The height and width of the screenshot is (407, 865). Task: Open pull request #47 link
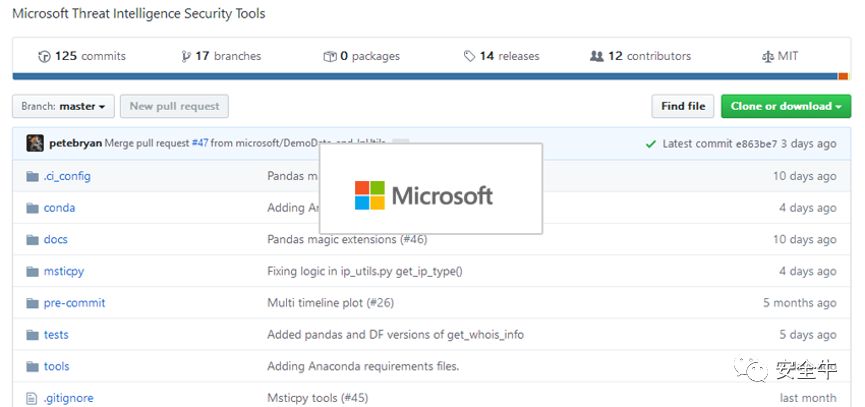tap(200, 143)
